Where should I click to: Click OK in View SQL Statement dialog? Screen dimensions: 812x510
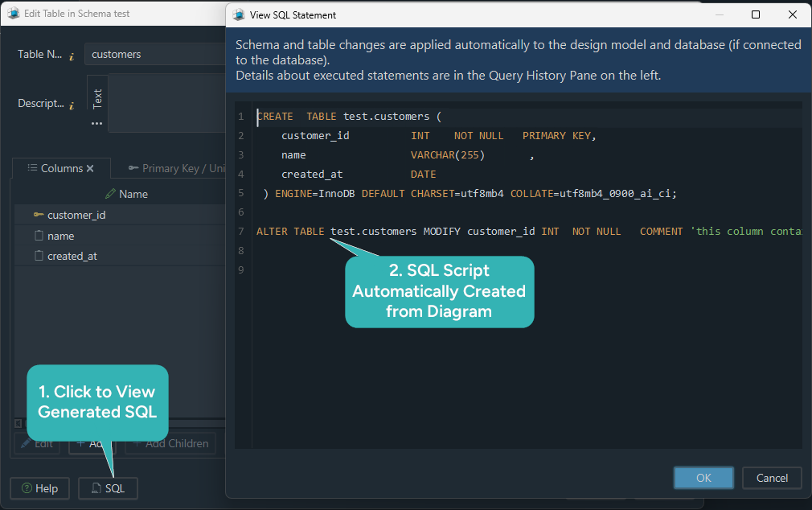tap(703, 478)
